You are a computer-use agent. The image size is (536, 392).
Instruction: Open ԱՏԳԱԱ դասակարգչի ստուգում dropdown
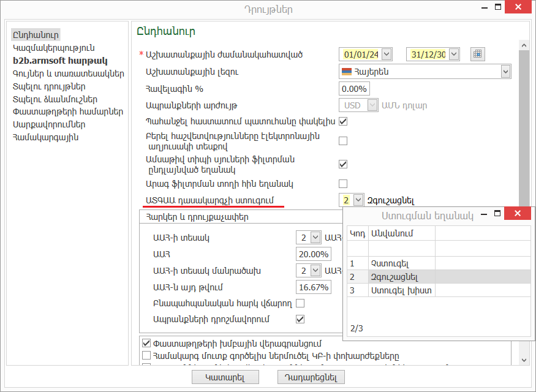click(x=358, y=200)
